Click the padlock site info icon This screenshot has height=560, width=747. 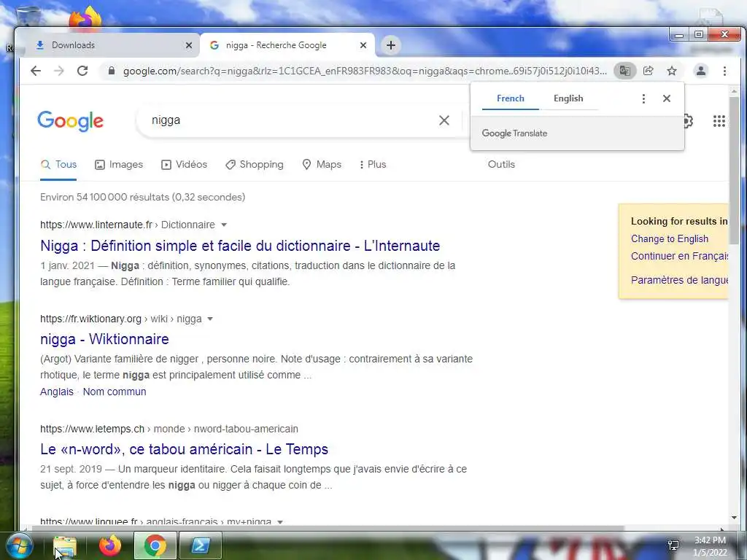[112, 71]
